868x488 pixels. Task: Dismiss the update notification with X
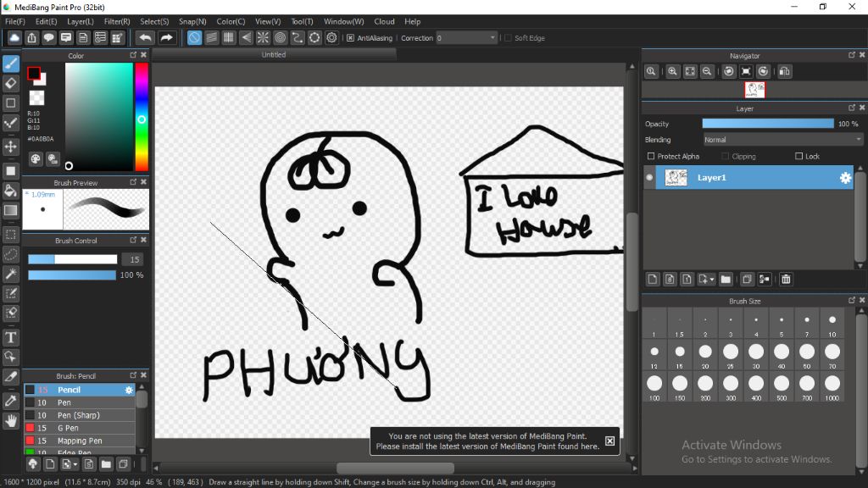click(x=609, y=441)
